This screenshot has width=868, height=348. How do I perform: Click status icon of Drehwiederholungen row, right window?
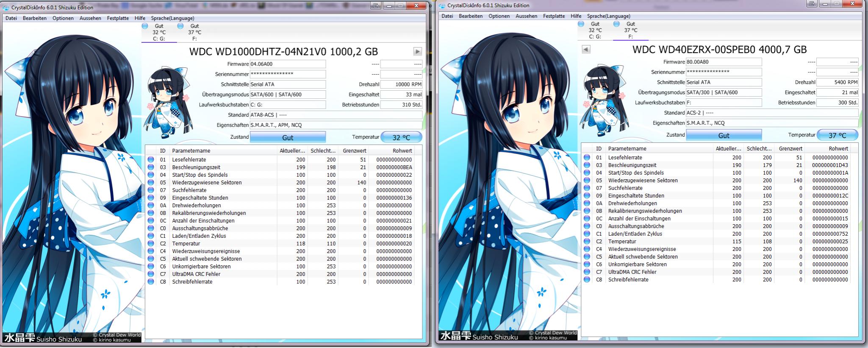click(587, 203)
